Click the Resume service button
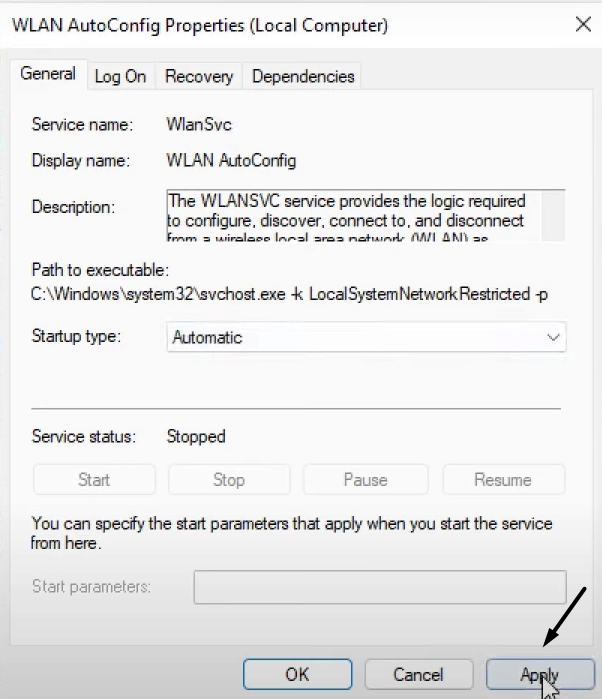The width and height of the screenshot is (602, 699). pyautogui.click(x=503, y=480)
